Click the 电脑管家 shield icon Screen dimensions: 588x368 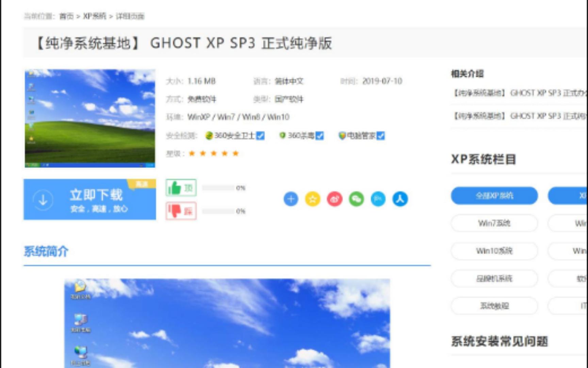pos(342,136)
